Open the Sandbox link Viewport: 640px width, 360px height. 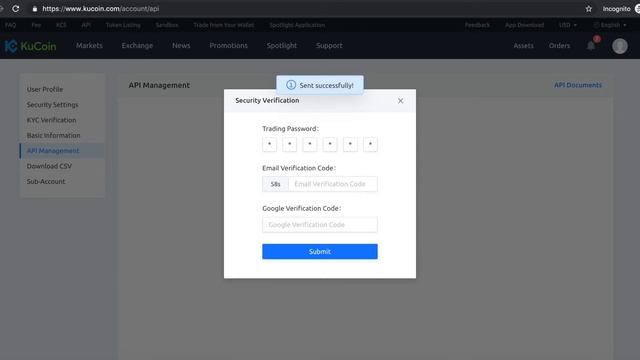click(x=167, y=25)
